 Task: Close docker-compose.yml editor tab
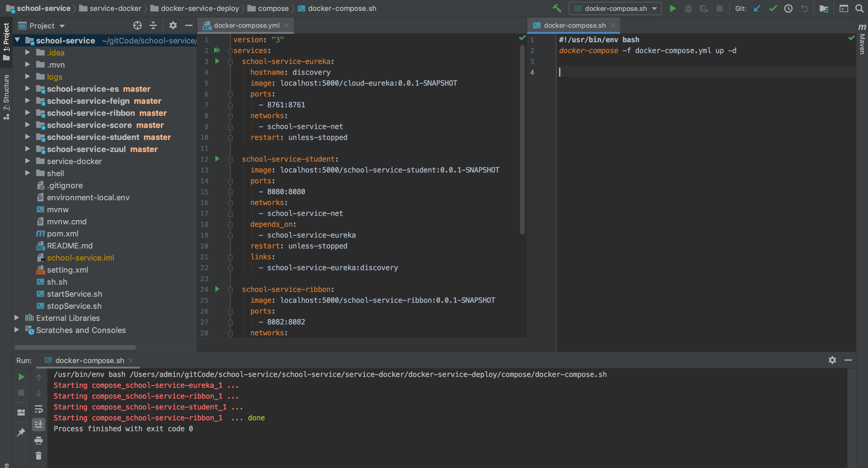(287, 25)
